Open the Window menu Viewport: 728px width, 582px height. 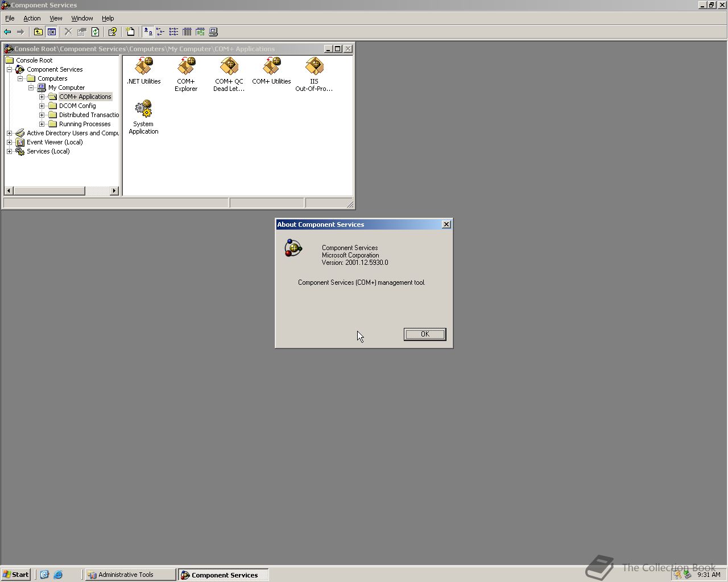click(x=82, y=18)
